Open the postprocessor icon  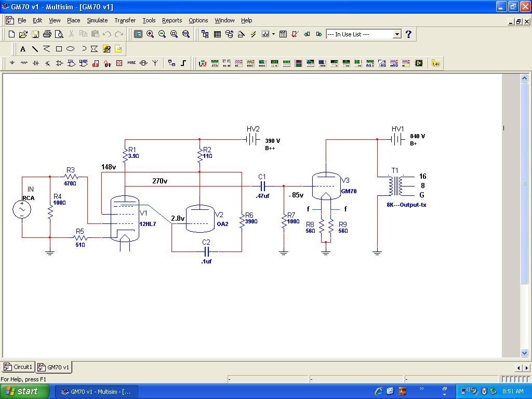[x=283, y=34]
